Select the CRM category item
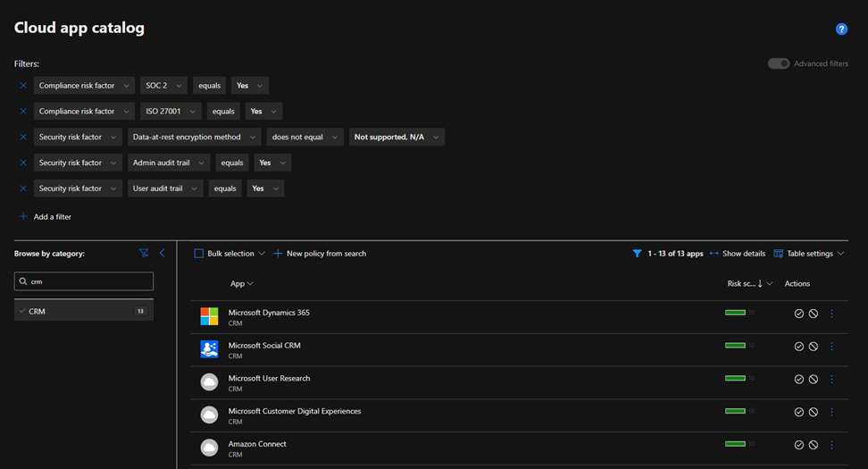Viewport: 868px width, 469px height. (84, 311)
